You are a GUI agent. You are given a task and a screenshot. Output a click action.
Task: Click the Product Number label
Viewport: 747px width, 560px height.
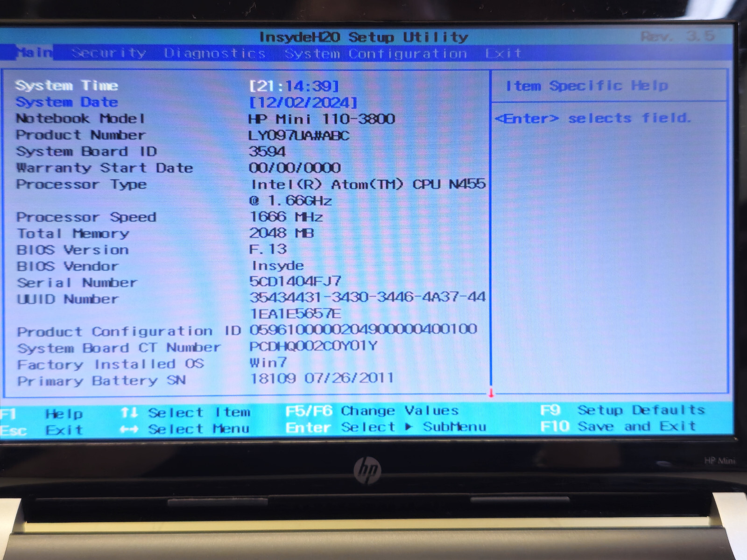click(80, 135)
